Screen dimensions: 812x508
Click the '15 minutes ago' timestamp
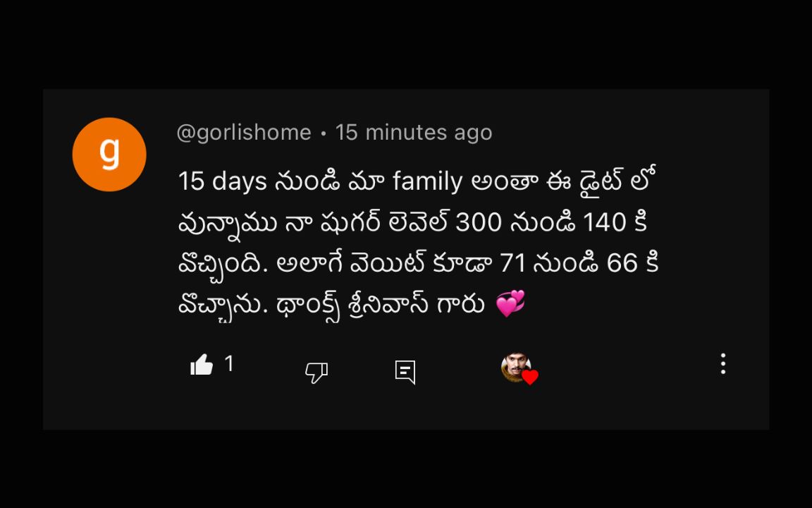[413, 133]
